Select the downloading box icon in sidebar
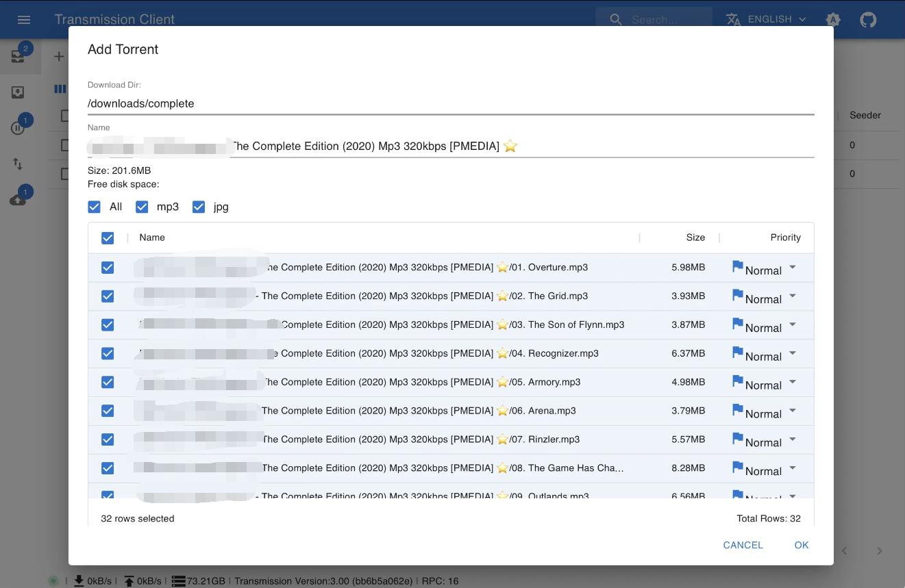This screenshot has height=588, width=905. (x=18, y=92)
